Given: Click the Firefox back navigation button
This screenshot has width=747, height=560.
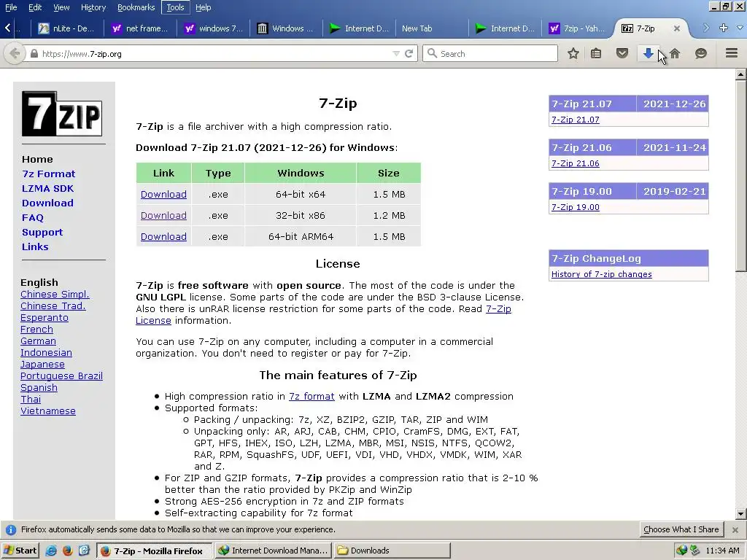Looking at the screenshot, I should click(x=15, y=53).
